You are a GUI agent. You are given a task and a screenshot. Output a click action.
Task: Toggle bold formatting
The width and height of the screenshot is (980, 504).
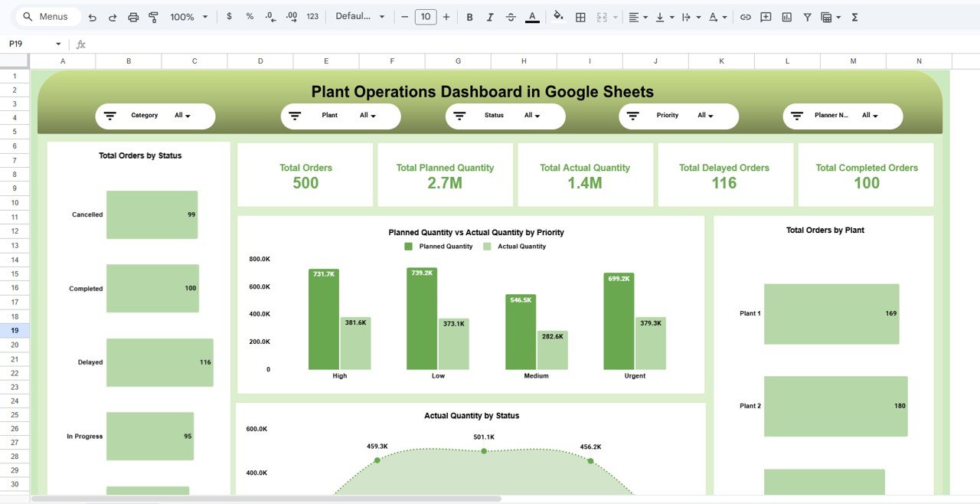point(469,16)
